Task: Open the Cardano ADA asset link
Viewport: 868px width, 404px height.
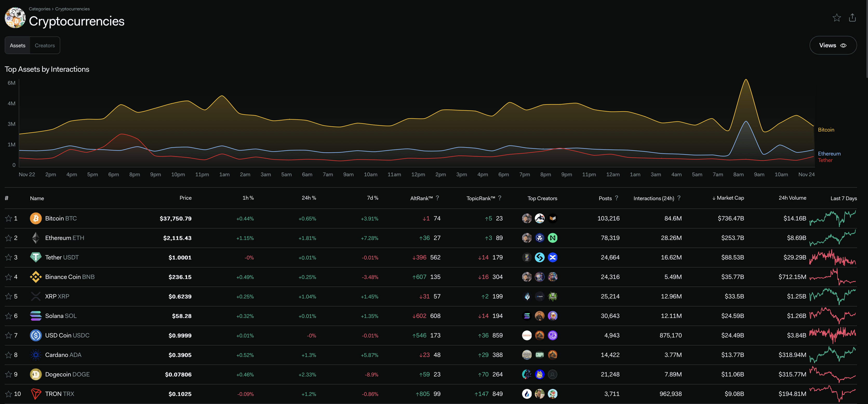Action: 63,355
